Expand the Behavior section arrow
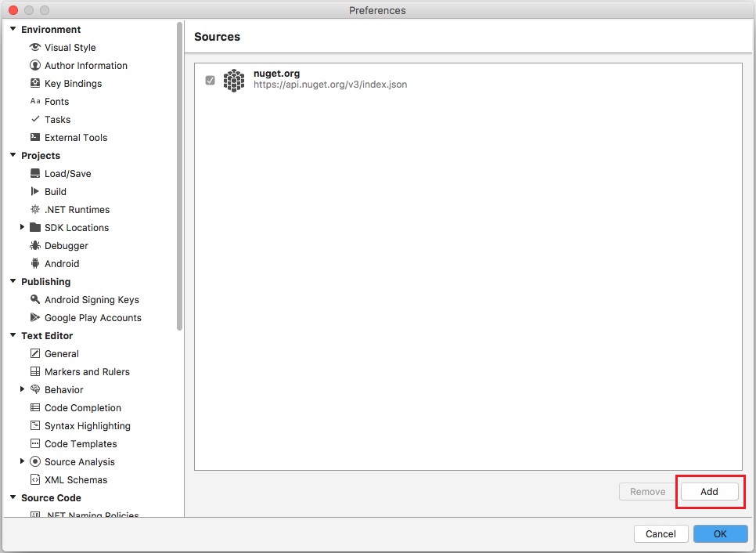756x553 pixels. coord(22,390)
